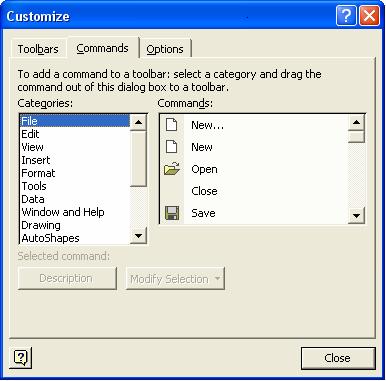The image size is (386, 381).
Task: Click the Description button
Action: 67,278
